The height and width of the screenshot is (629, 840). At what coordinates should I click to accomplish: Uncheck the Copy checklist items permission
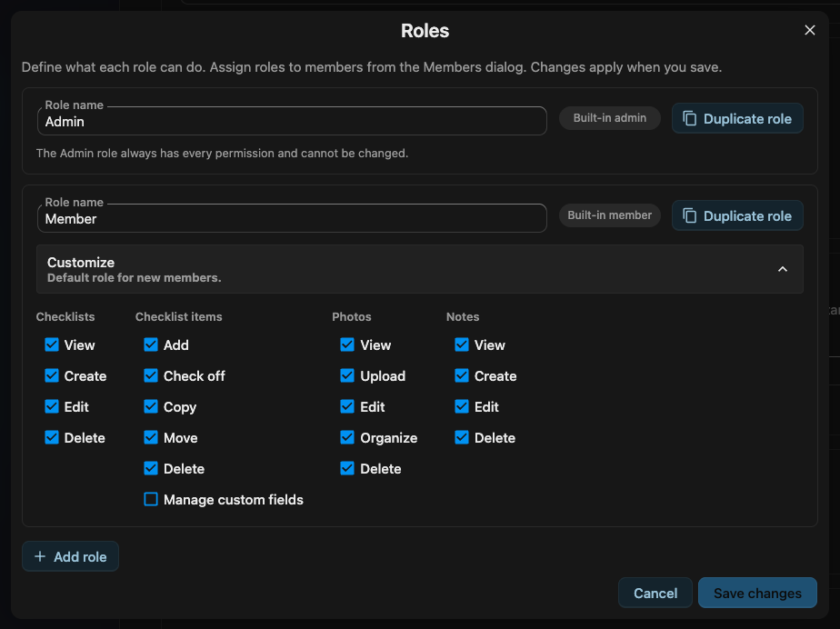[x=151, y=406]
